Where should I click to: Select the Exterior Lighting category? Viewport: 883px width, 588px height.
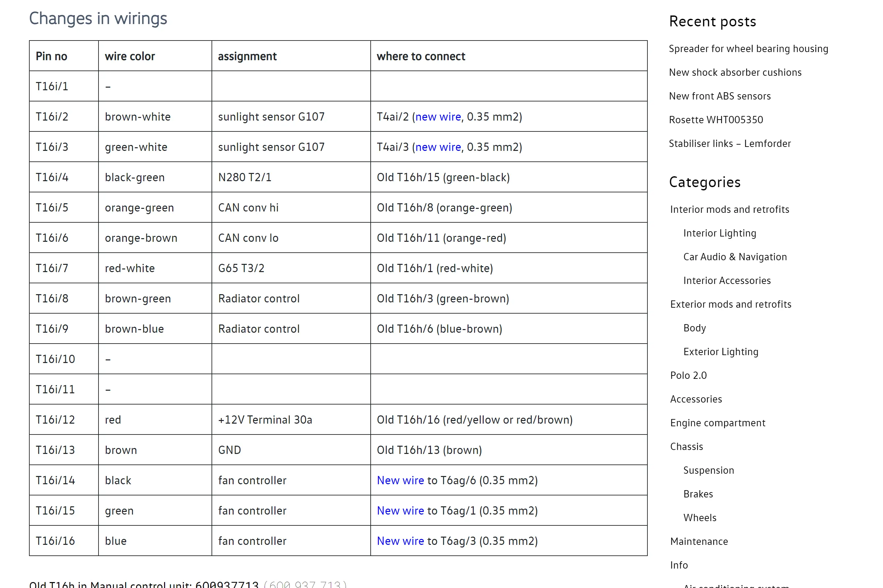point(721,352)
